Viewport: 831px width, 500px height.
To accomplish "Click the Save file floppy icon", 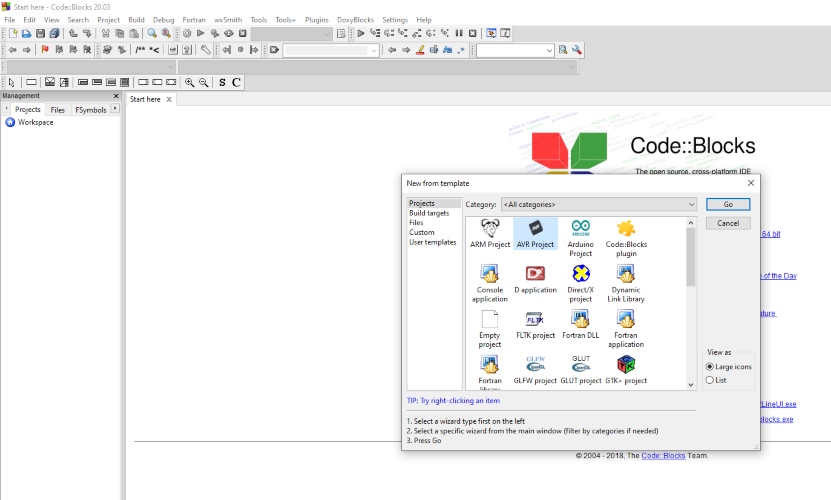I will point(40,33).
